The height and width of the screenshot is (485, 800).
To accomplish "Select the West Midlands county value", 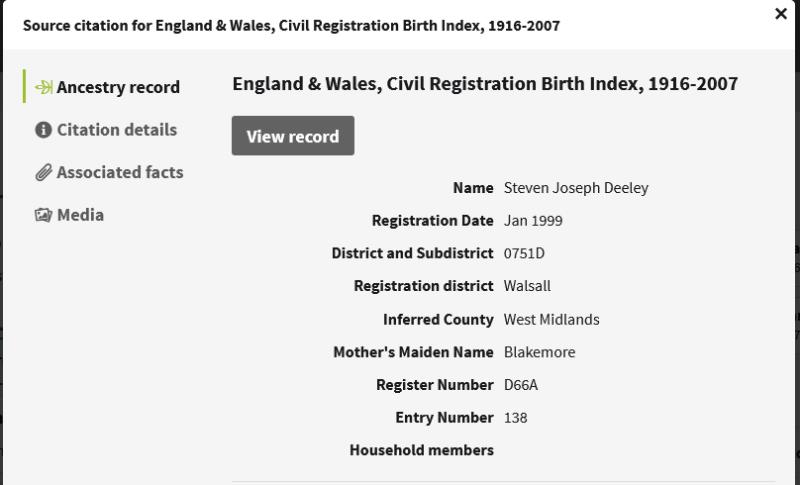I will coord(551,319).
